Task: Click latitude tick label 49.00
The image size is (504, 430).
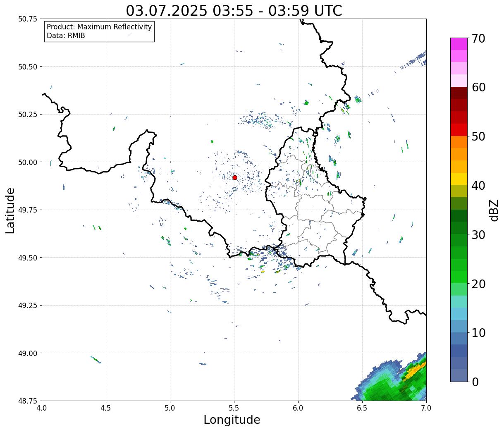Action: tap(28, 353)
